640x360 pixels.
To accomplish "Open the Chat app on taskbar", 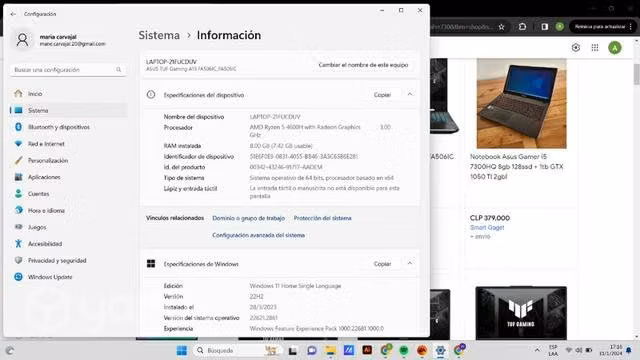I will [x=312, y=351].
